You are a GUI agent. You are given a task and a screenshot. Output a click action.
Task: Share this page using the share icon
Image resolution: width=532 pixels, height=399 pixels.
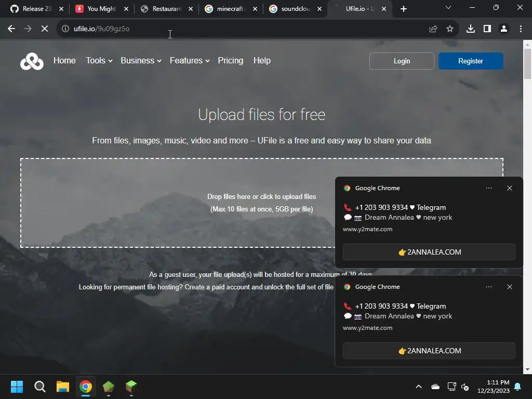(x=433, y=29)
